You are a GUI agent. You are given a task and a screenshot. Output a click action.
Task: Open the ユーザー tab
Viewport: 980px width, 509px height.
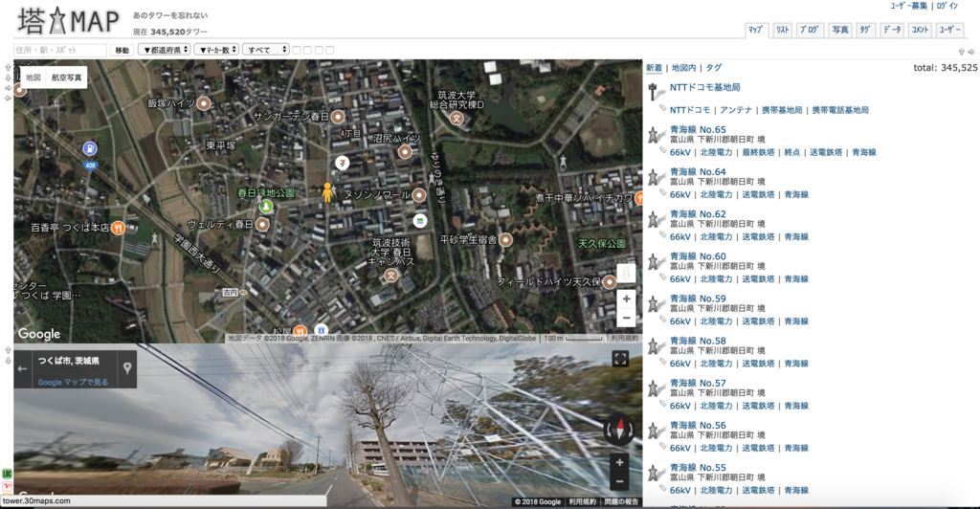[949, 30]
